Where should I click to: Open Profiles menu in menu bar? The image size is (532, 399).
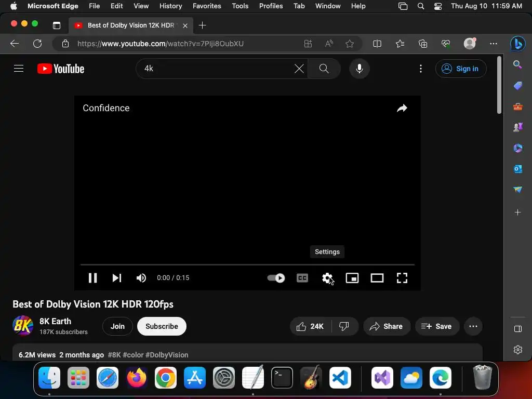coord(271,6)
